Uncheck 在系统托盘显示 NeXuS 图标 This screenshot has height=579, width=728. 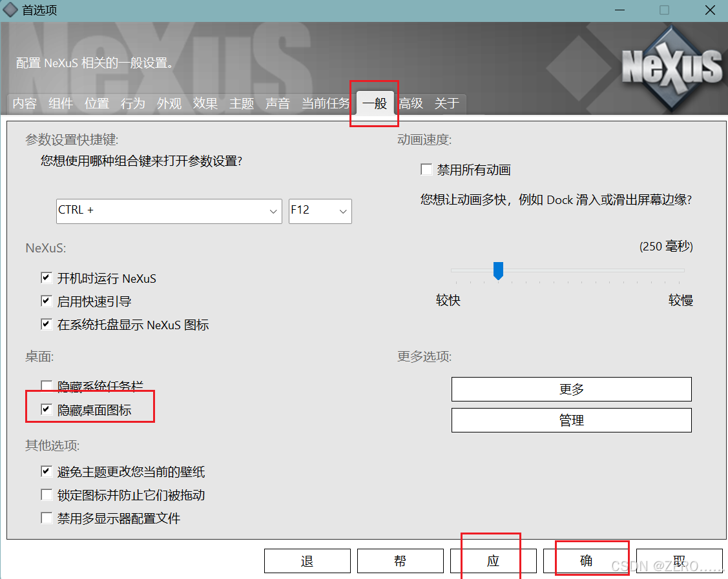pyautogui.click(x=47, y=324)
